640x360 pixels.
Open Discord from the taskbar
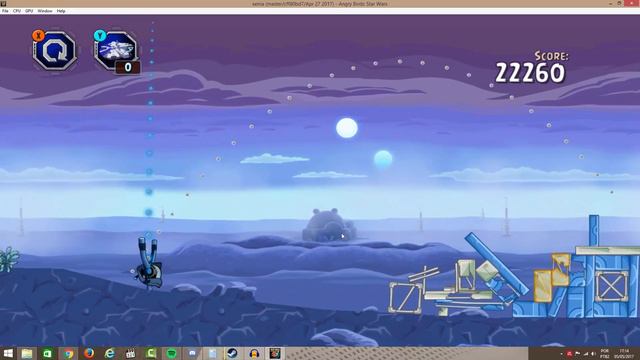click(x=192, y=353)
